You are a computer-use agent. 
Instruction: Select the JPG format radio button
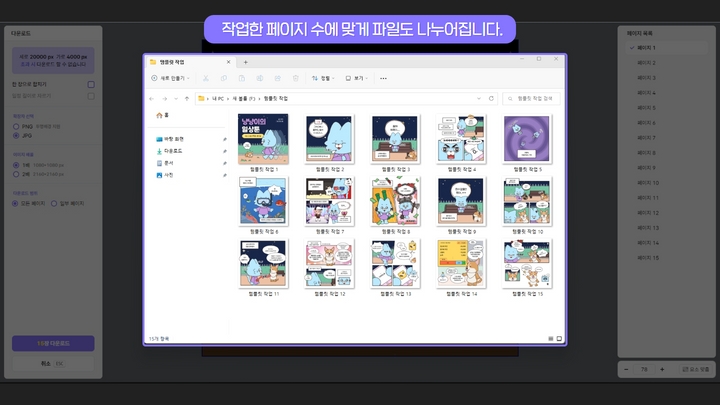pos(16,135)
